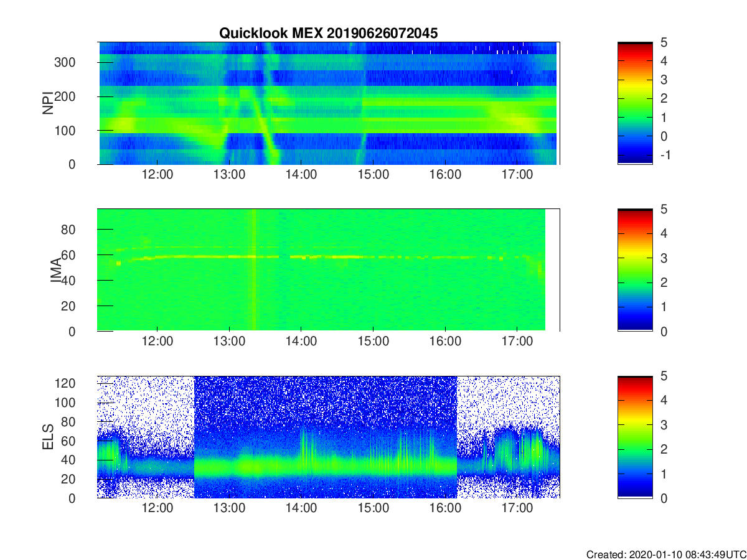Click the 12:00 tick under the IMA plot
The width and height of the screenshot is (747, 560).
pyautogui.click(x=157, y=342)
